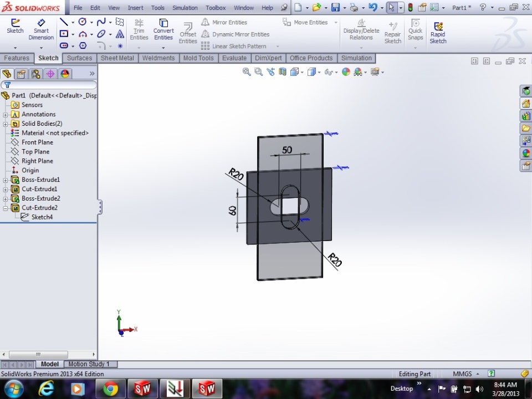This screenshot has width=532, height=399.
Task: Open the DimXpertManager tab icon
Action: (50, 74)
